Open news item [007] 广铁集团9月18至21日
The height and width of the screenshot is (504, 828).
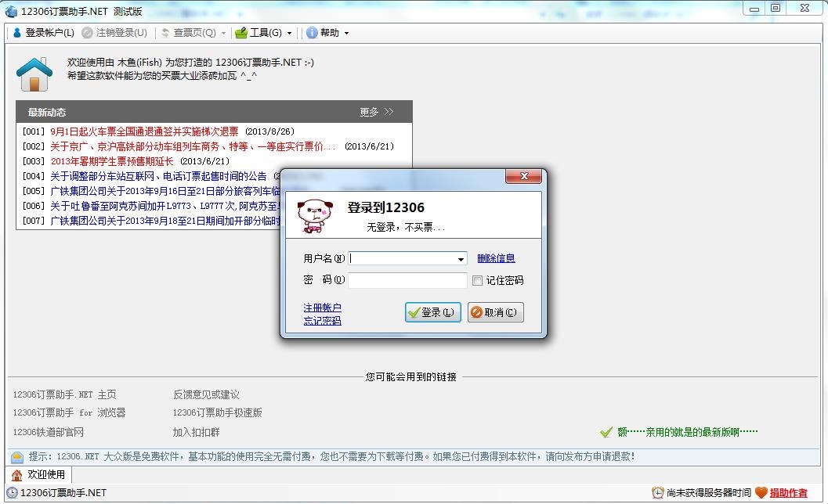pyautogui.click(x=165, y=220)
